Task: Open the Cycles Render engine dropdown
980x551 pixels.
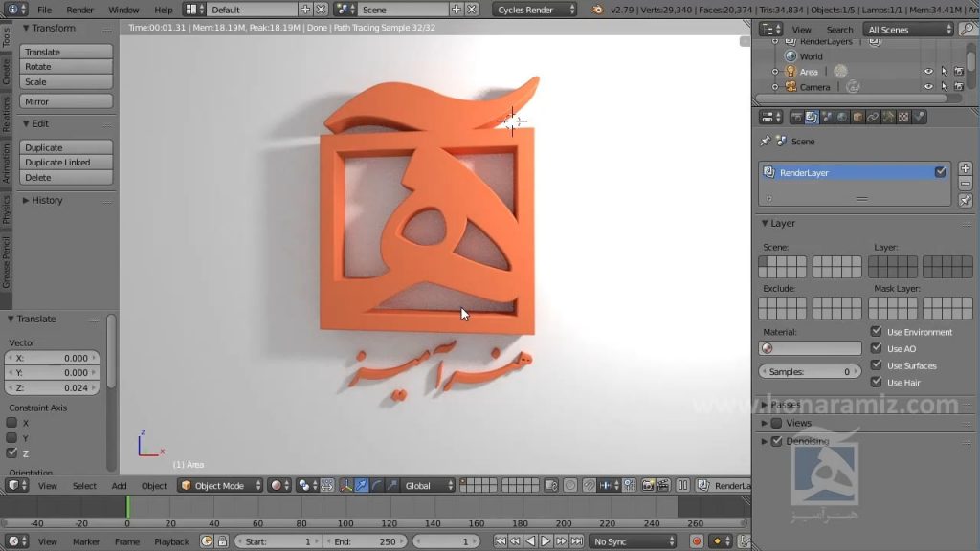Action: pos(535,10)
